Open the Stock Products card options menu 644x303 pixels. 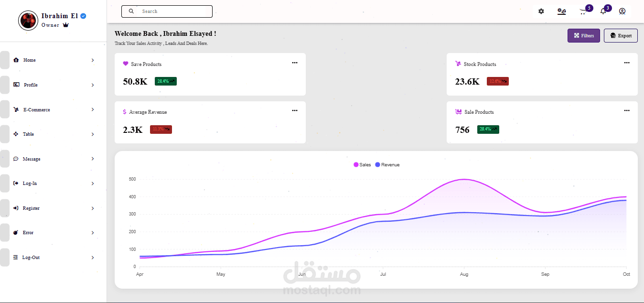pos(627,63)
